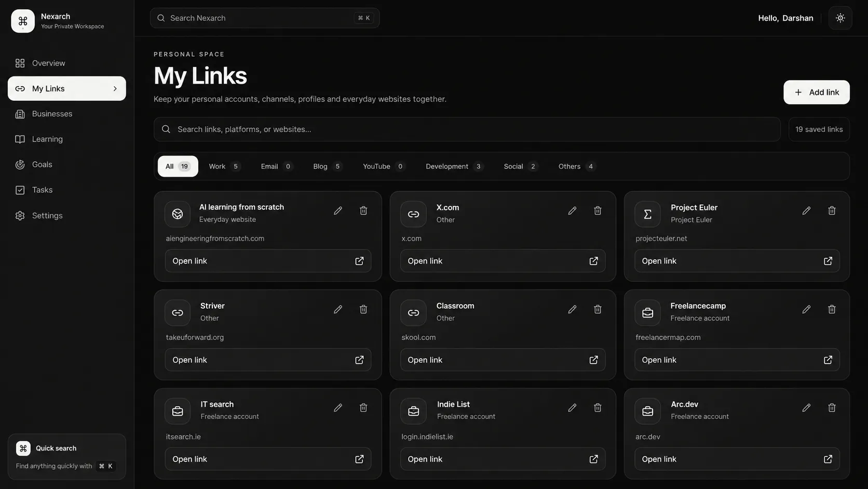This screenshot has height=489, width=868.
Task: Toggle the light/dark theme sun button
Action: (840, 18)
